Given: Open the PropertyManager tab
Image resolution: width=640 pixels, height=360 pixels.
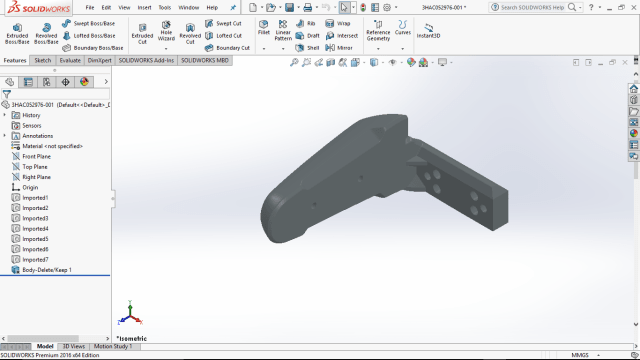Looking at the screenshot, I should (28, 82).
